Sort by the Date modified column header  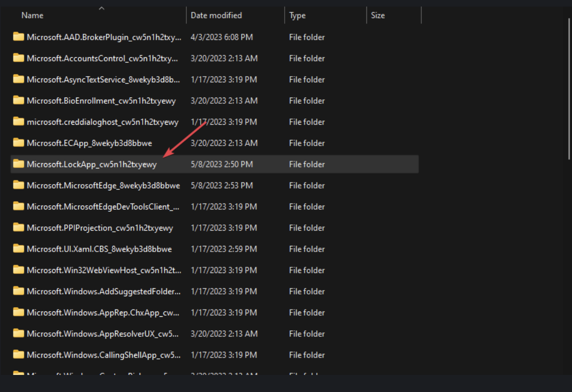click(x=216, y=15)
